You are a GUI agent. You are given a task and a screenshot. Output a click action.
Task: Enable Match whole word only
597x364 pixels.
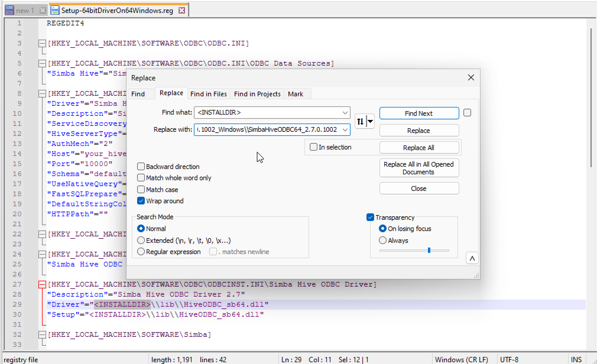point(141,178)
